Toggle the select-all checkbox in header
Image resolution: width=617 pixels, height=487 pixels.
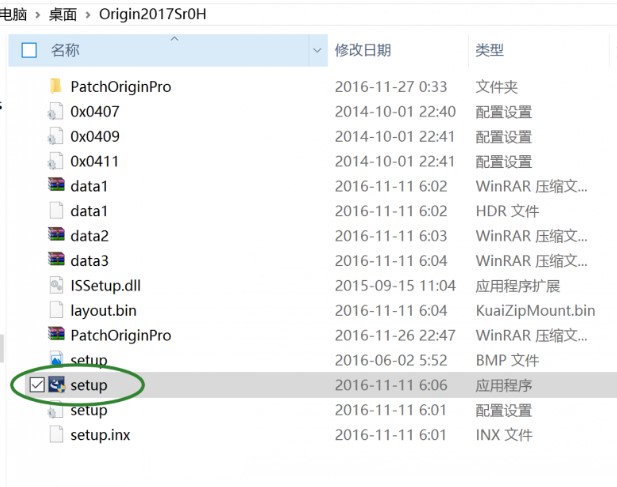[x=29, y=50]
